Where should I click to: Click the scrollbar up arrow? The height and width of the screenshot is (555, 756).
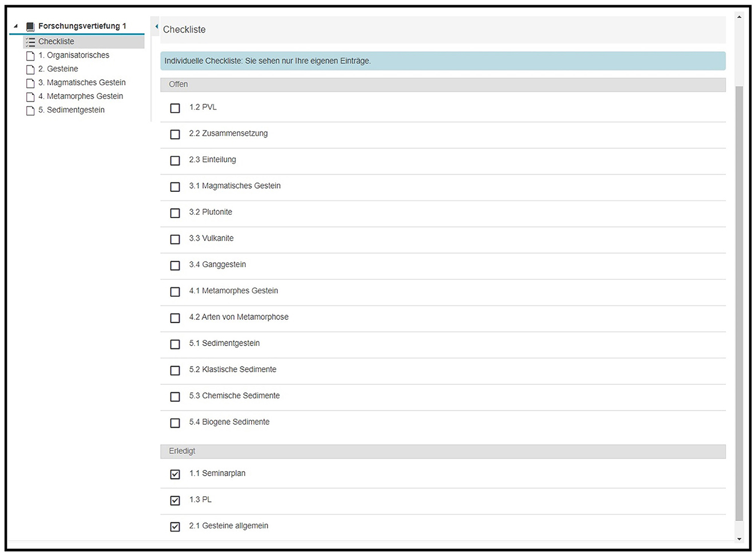[x=739, y=17]
